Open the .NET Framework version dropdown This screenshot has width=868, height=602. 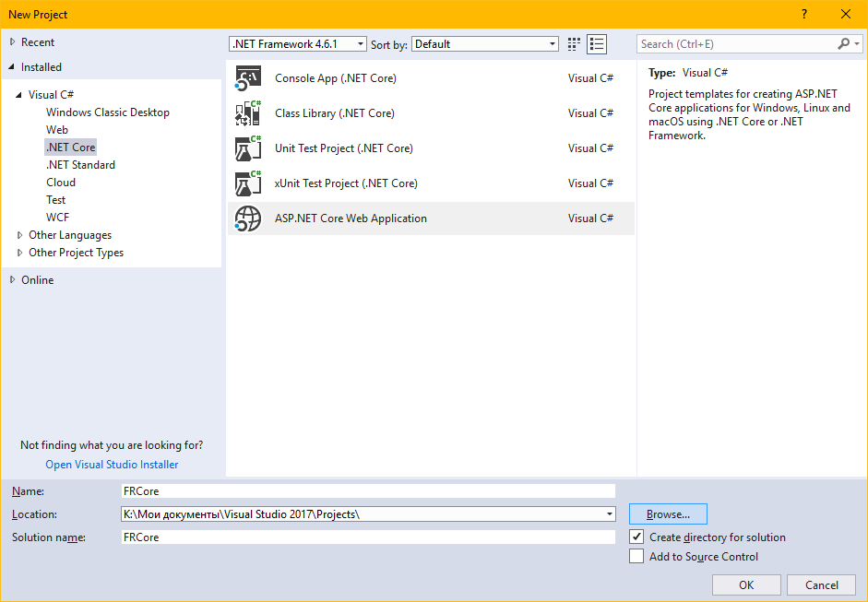point(298,44)
